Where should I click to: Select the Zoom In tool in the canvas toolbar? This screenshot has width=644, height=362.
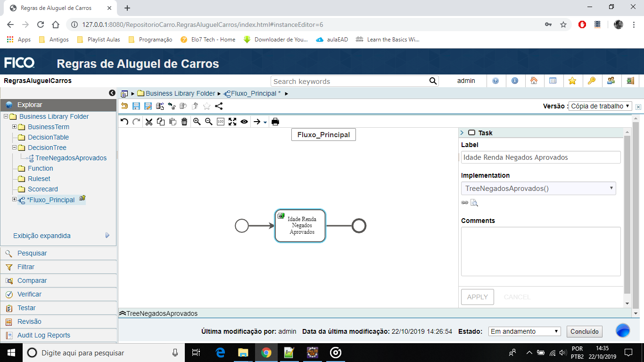point(197,122)
